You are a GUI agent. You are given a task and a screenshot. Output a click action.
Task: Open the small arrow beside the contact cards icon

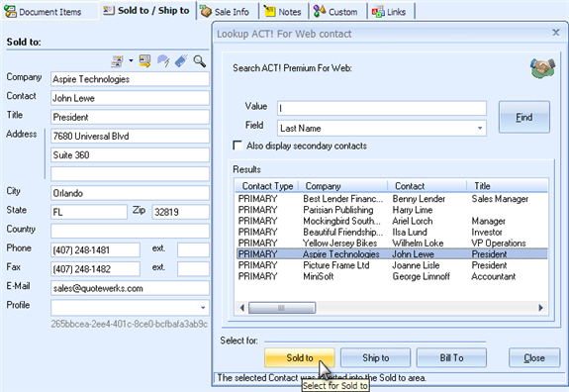point(131,61)
